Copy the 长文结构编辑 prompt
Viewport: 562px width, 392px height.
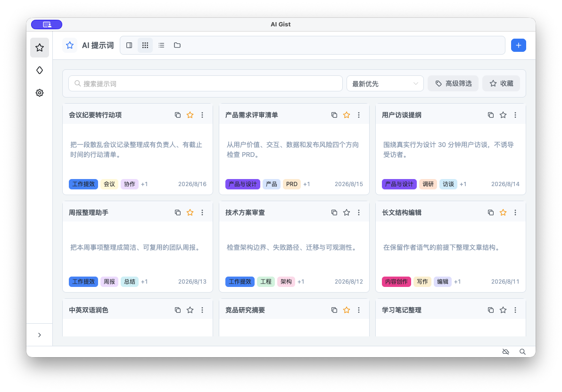[x=491, y=212]
